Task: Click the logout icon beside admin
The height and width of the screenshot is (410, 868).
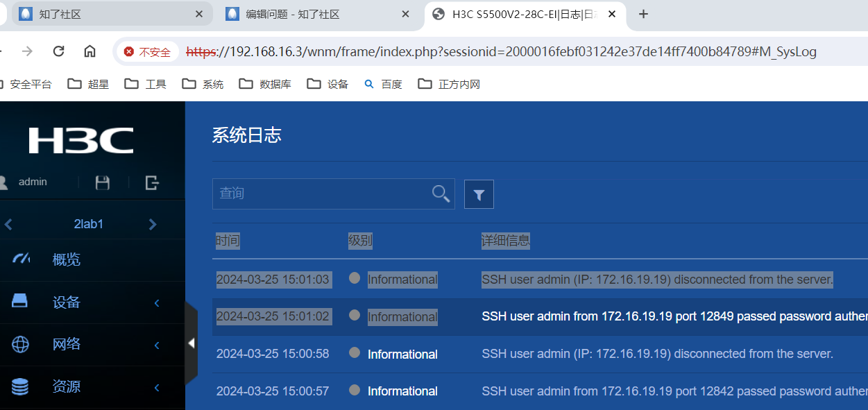Action: point(152,182)
